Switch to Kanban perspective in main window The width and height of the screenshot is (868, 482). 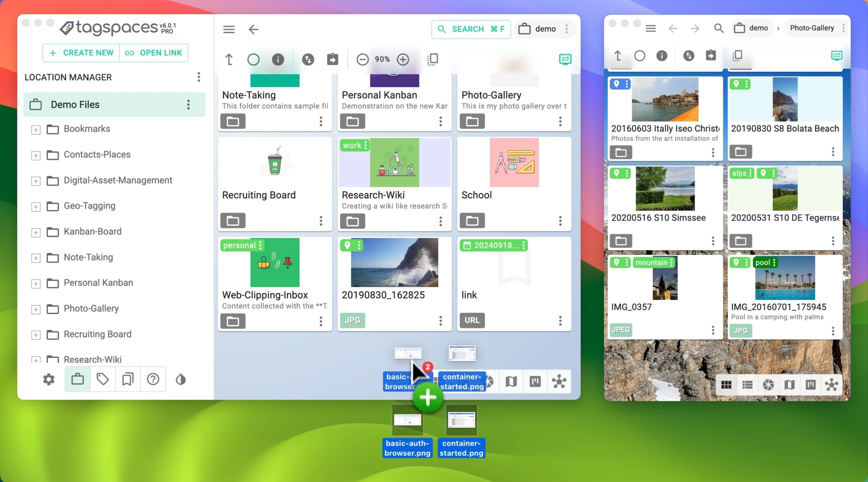535,381
